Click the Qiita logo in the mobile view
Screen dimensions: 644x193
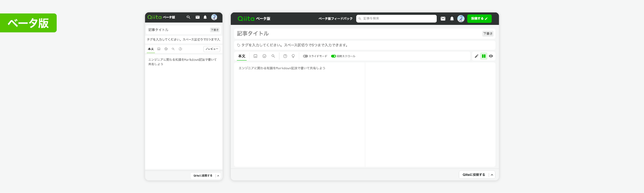(x=155, y=17)
